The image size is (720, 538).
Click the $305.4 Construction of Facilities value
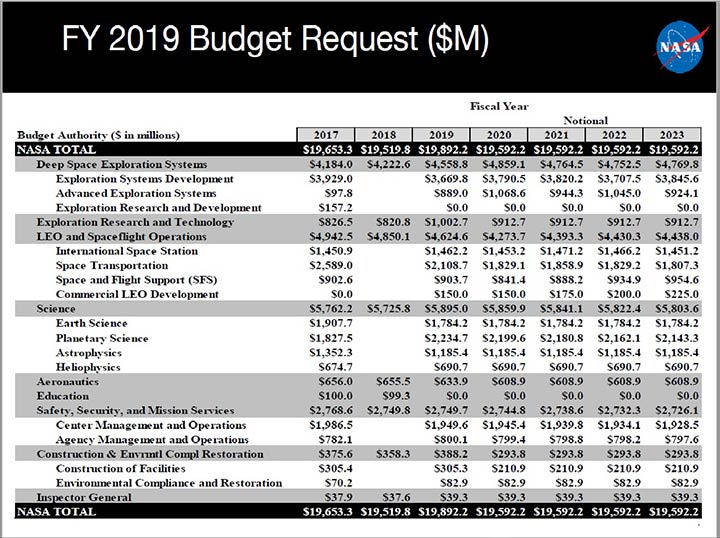(336, 469)
